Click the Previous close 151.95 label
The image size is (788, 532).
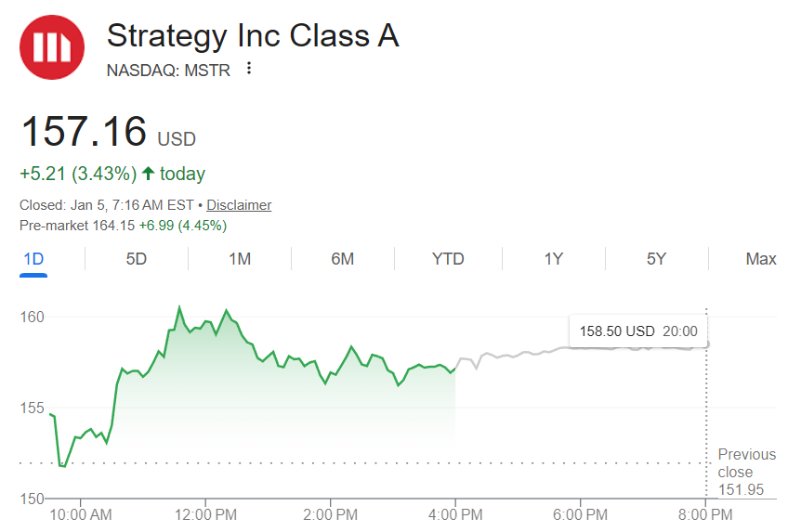pyautogui.click(x=746, y=472)
